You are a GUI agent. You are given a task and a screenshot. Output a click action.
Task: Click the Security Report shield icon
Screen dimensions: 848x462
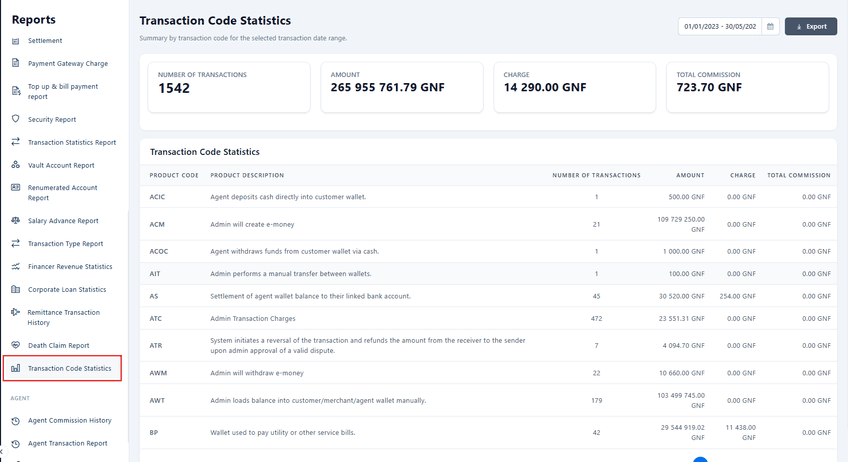coord(16,119)
